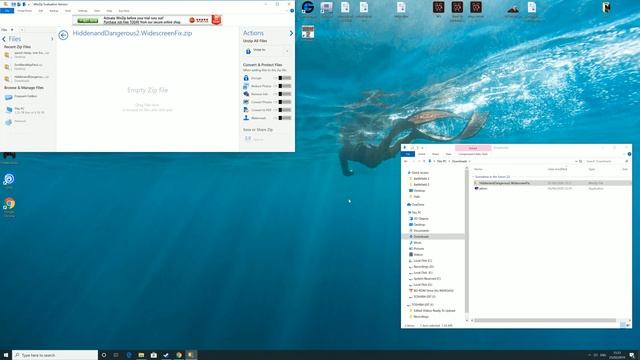Open the Unzip to action in WinZip
This screenshot has height=360, width=640.
pos(266,51)
